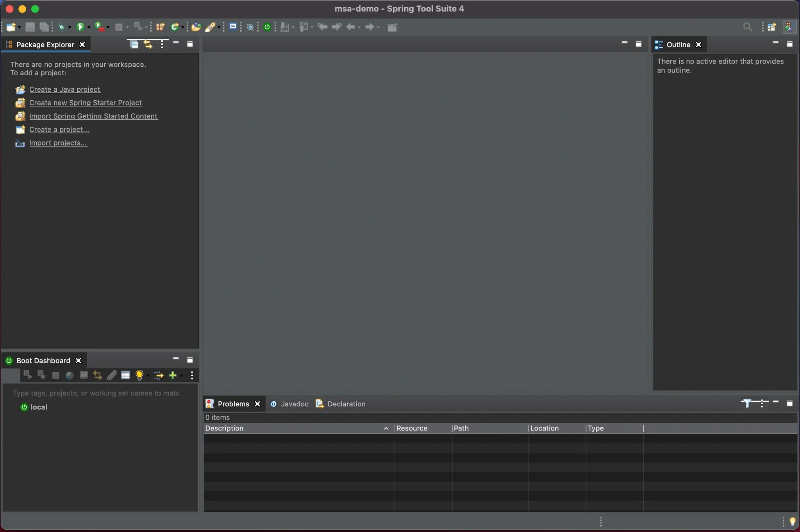Click the Import projects... link
Viewport: 800px width, 532px height.
click(58, 143)
